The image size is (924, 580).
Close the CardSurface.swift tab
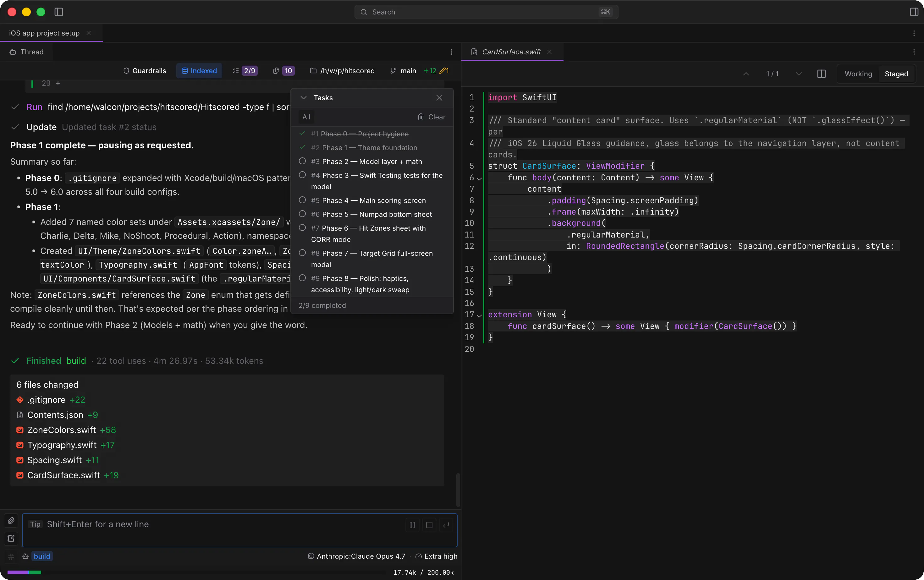pos(549,52)
